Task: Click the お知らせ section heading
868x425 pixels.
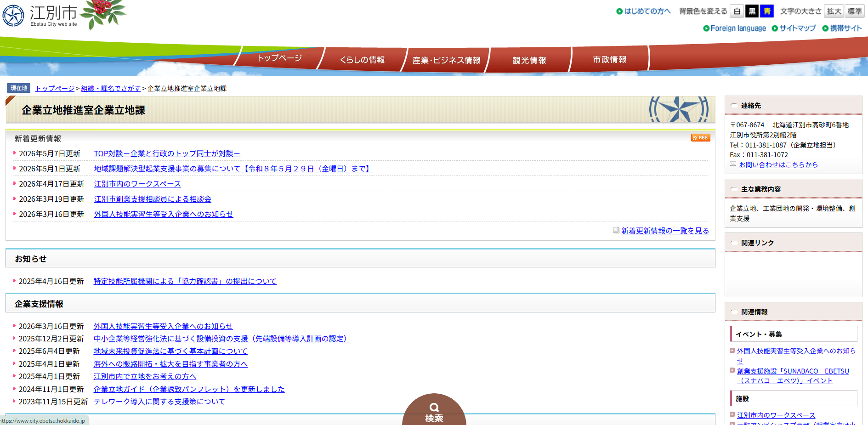Action: [31, 259]
